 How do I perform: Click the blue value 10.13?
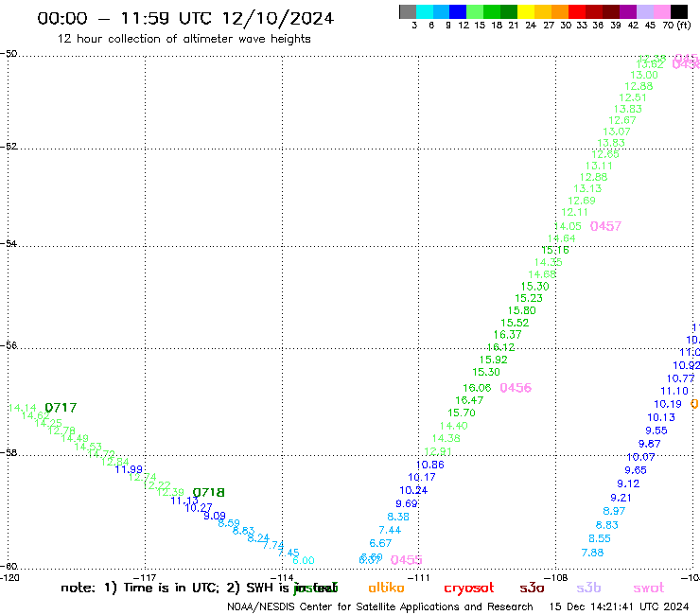tap(661, 417)
